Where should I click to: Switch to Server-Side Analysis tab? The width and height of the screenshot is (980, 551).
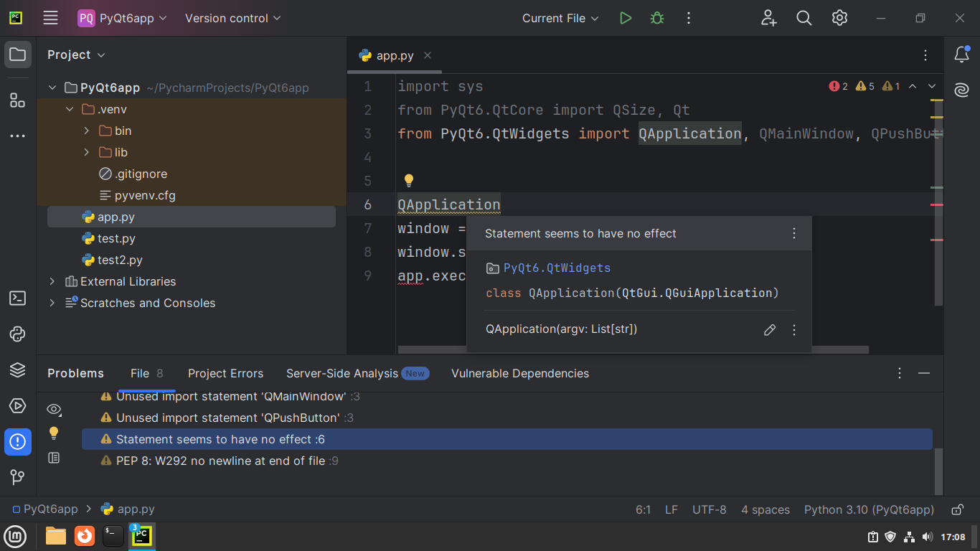pos(357,373)
